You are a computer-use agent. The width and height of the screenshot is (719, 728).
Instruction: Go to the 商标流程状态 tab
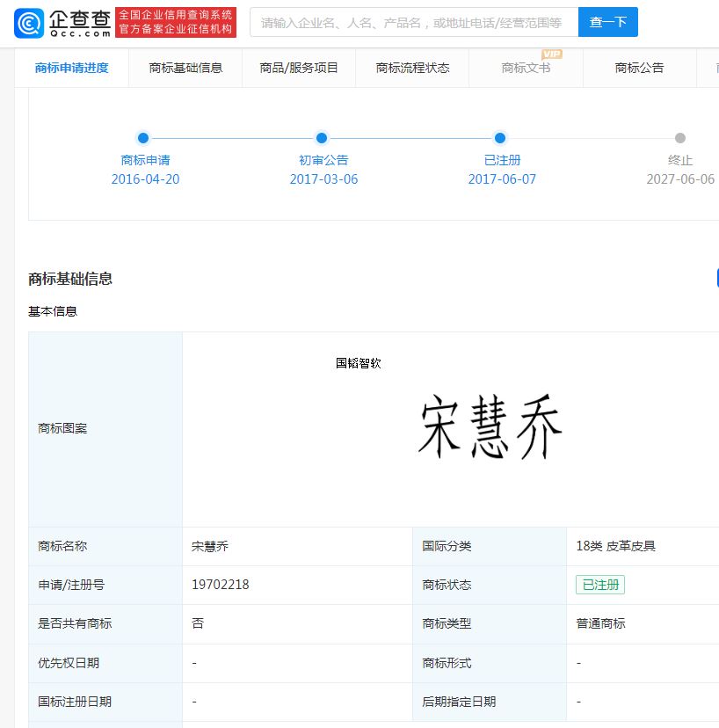[x=412, y=69]
